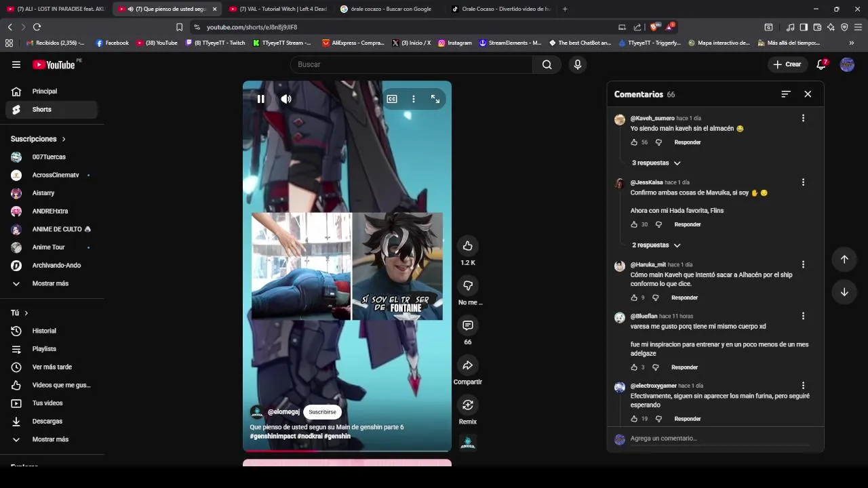Open Playlists in the sidebar
The width and height of the screenshot is (868, 488).
(53, 349)
